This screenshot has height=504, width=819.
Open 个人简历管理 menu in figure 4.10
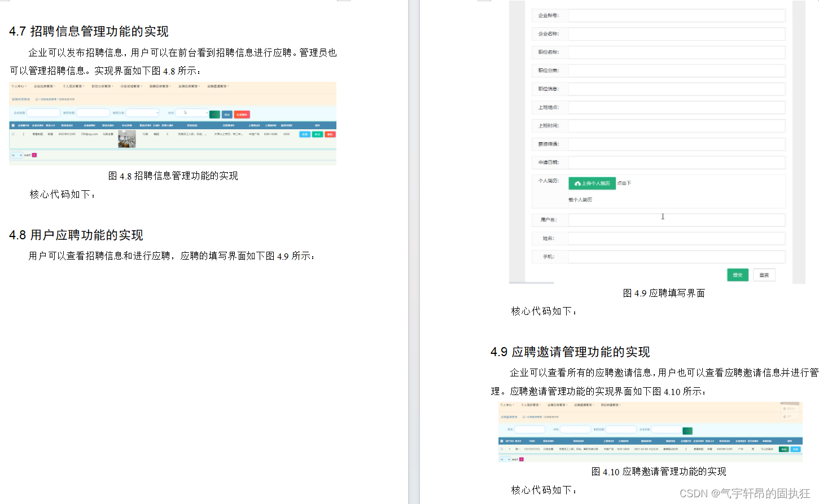(531, 405)
